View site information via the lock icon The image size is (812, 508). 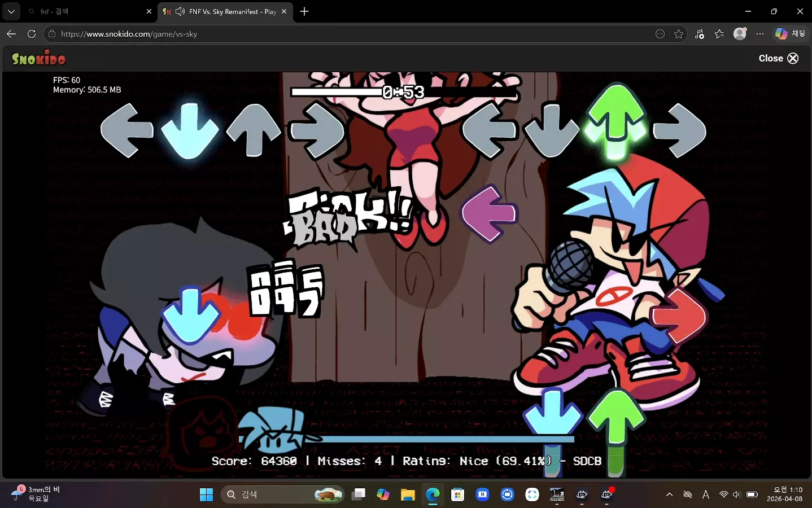pyautogui.click(x=52, y=34)
